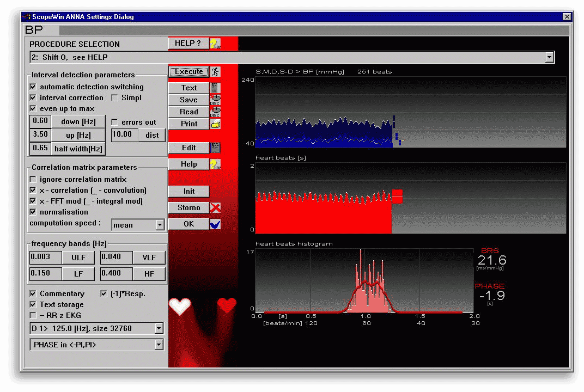Click the disc icon beside Read
Viewport: 584px width, 392px height.
[x=215, y=112]
